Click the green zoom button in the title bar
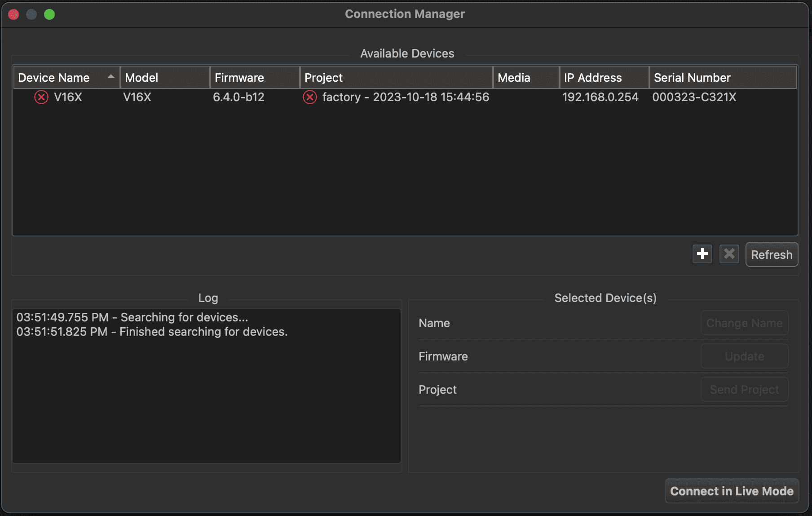This screenshot has height=516, width=812. pyautogui.click(x=50, y=14)
